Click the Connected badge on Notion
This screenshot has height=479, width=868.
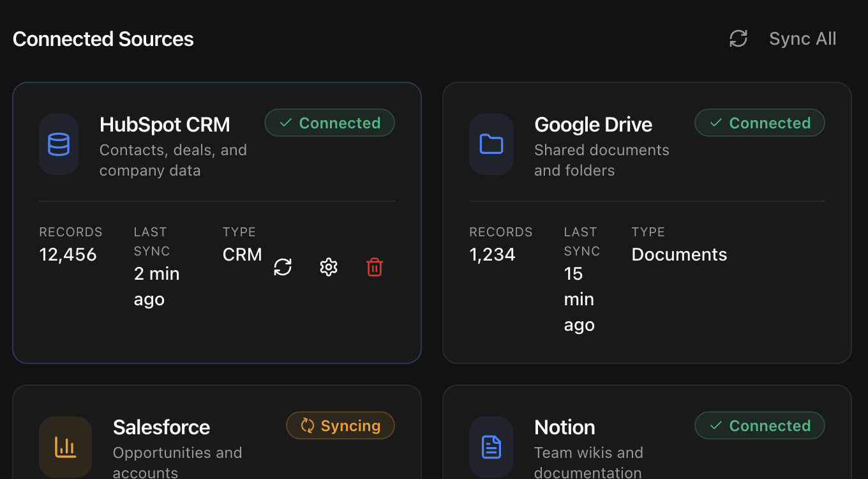[x=759, y=425]
